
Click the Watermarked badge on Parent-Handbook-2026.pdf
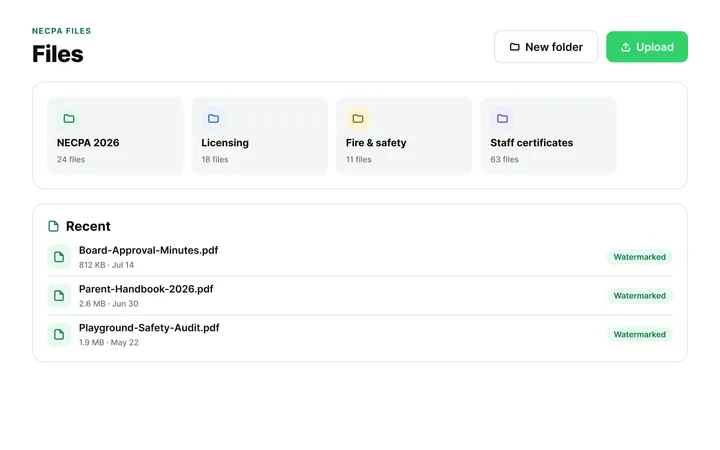(640, 296)
